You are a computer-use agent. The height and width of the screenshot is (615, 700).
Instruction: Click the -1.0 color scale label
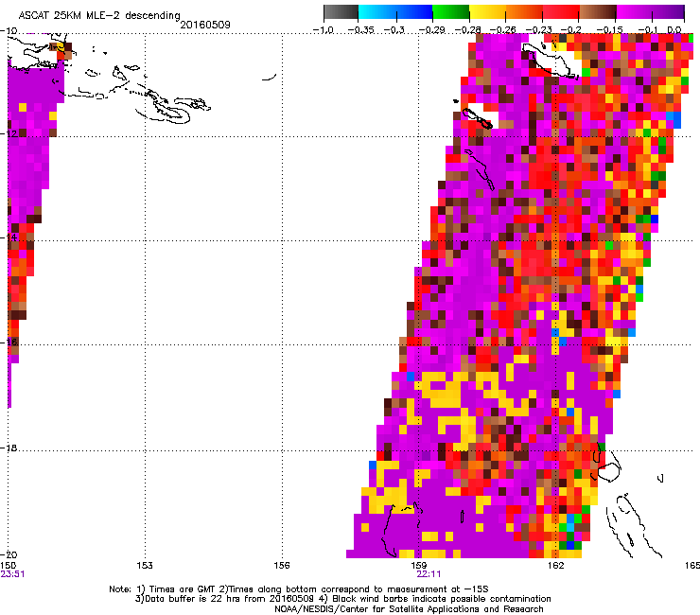[x=323, y=30]
